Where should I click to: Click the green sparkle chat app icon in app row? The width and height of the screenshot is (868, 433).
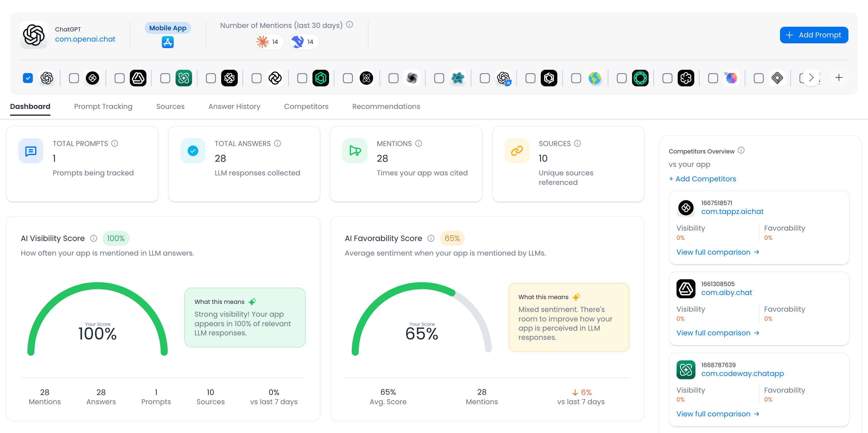tap(184, 78)
